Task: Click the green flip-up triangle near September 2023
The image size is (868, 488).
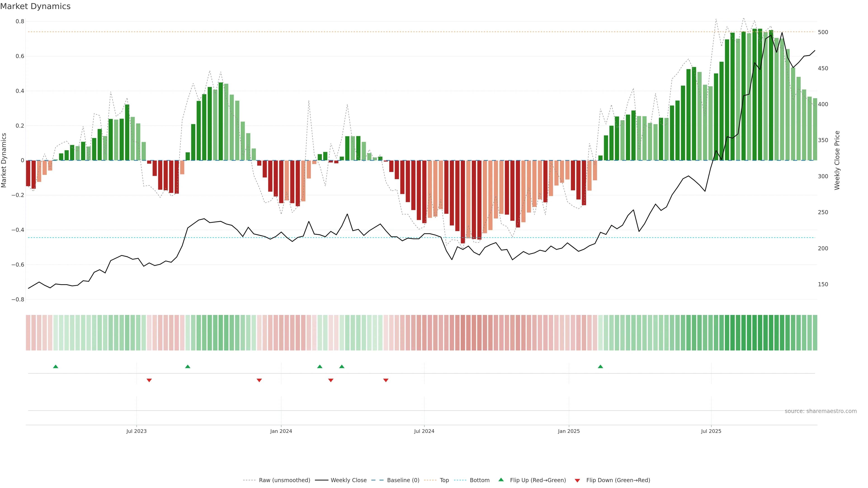Action: 188,366
